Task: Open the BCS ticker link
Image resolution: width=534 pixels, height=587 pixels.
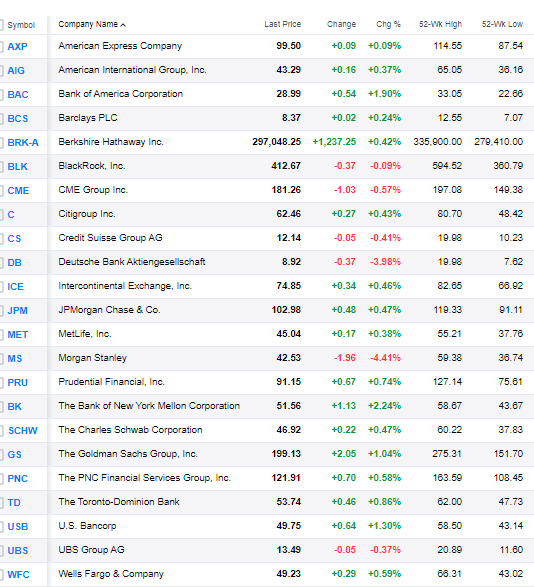Action: (x=18, y=118)
